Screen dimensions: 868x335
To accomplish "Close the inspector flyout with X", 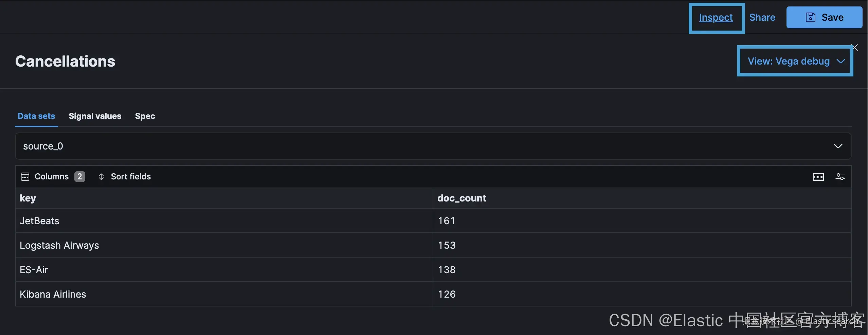I will (855, 48).
